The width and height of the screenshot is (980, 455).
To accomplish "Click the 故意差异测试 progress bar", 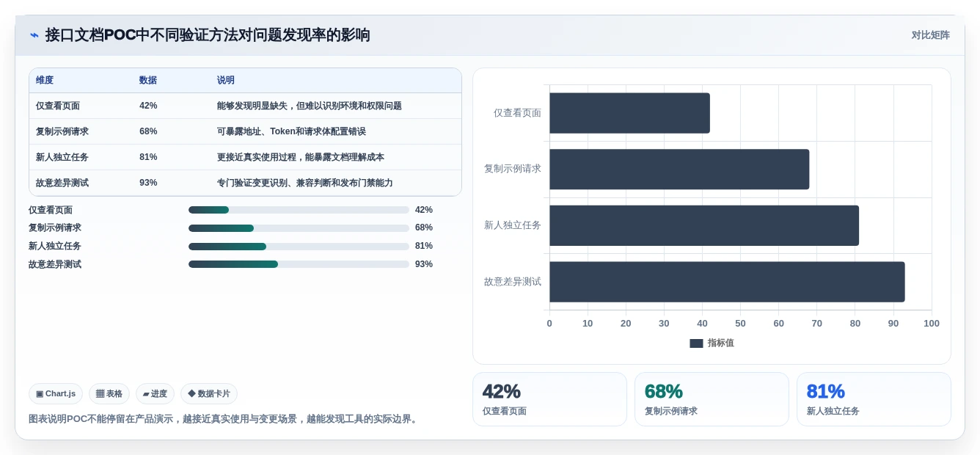I will click(299, 264).
